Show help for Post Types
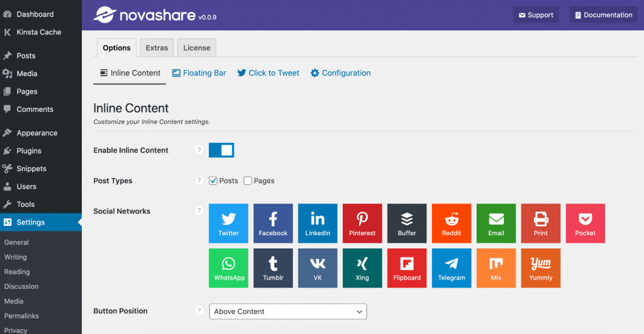This screenshot has height=334, width=644. (199, 181)
